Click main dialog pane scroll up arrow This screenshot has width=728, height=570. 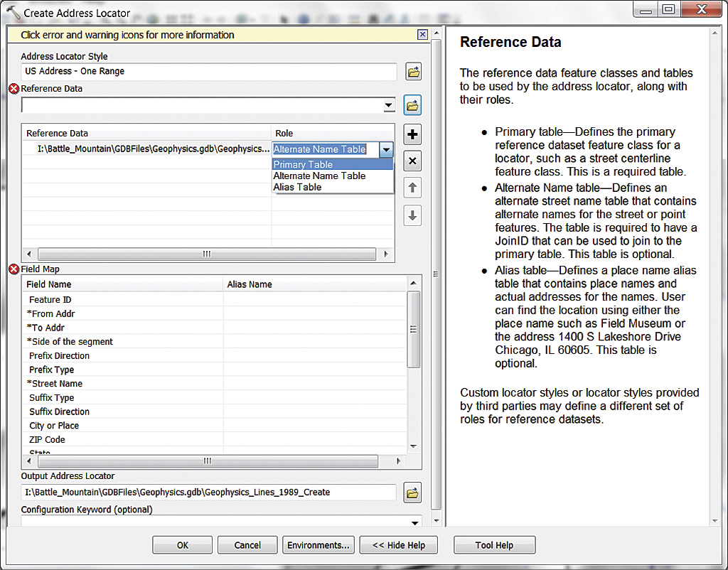(437, 33)
